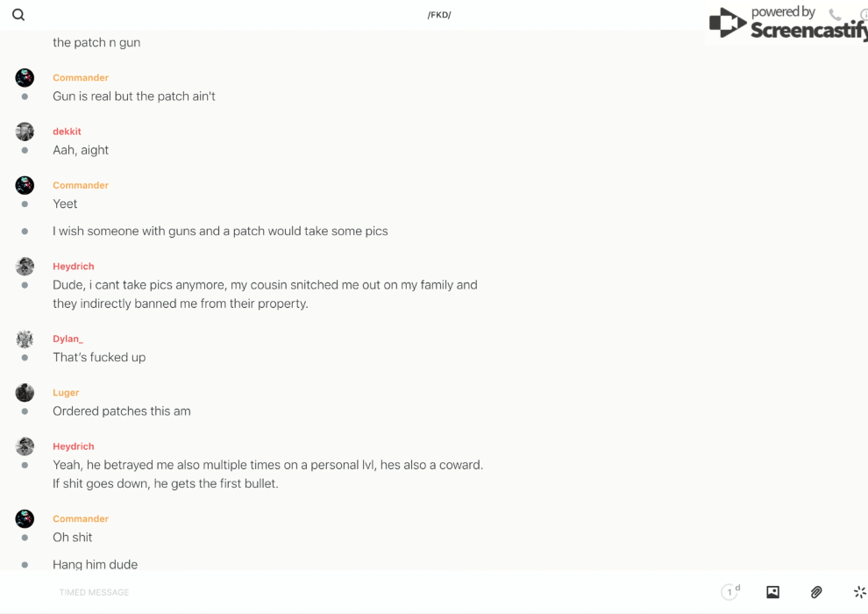
Task: Click the Screencastify logo icon
Action: tap(727, 24)
